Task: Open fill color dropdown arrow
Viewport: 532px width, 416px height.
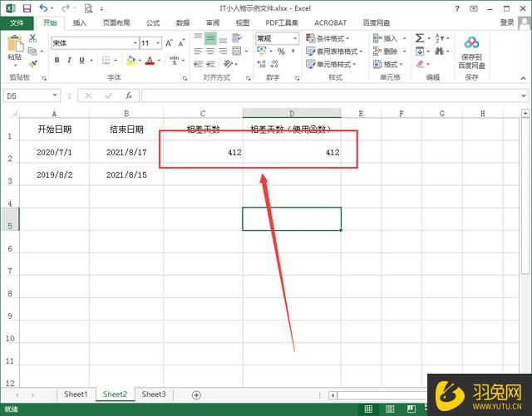Action: [140, 61]
